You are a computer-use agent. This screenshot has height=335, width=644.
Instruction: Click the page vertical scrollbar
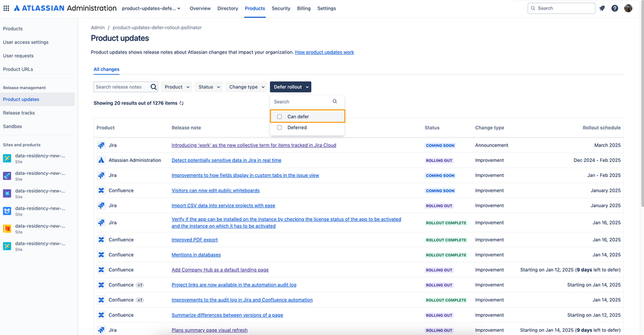tap(641, 103)
